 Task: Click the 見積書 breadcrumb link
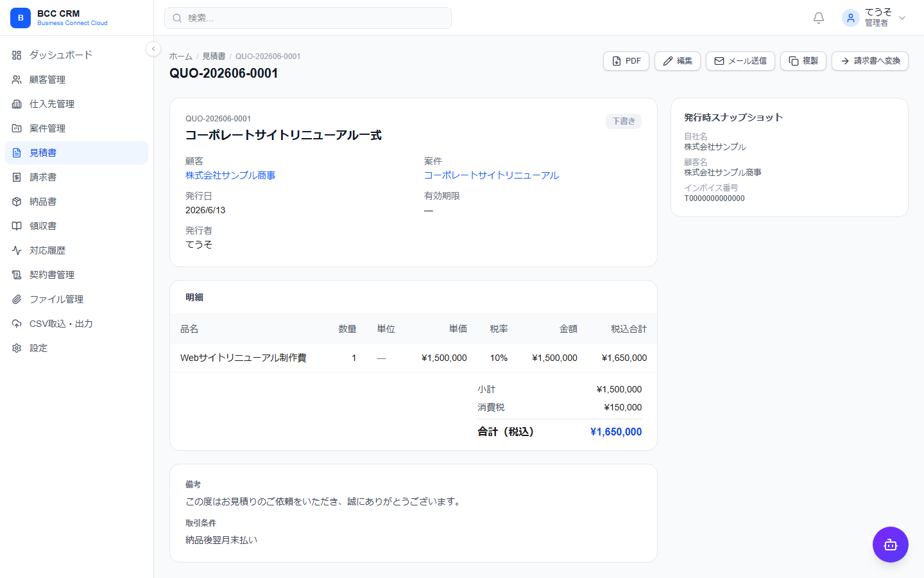(x=214, y=57)
